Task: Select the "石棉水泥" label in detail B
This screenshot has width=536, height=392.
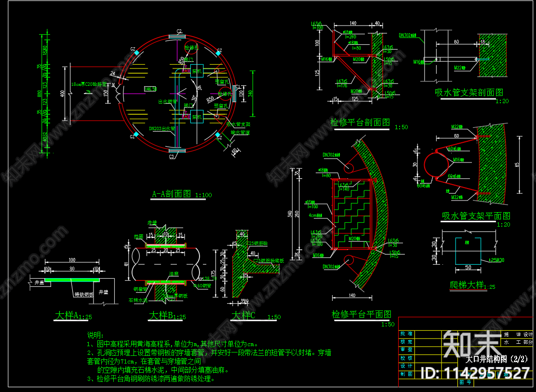Action: [138, 300]
